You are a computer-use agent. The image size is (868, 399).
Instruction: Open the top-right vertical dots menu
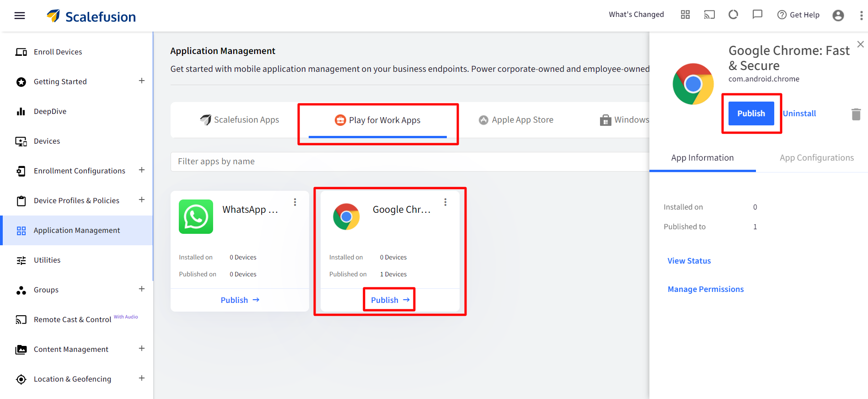click(x=862, y=16)
